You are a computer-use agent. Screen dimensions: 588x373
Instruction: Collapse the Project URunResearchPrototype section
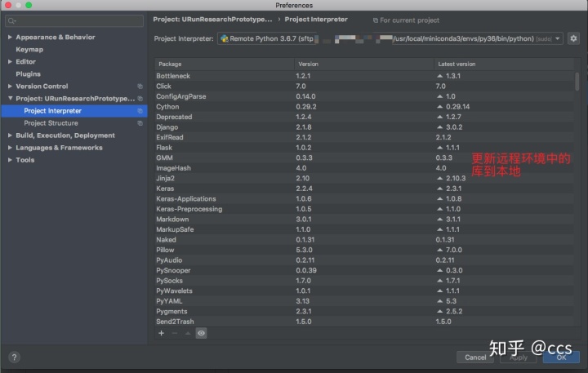click(10, 98)
